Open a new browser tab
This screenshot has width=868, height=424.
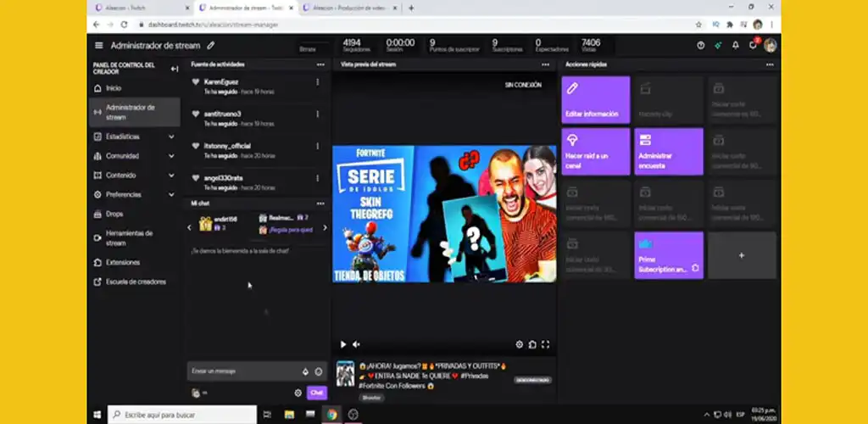point(411,8)
